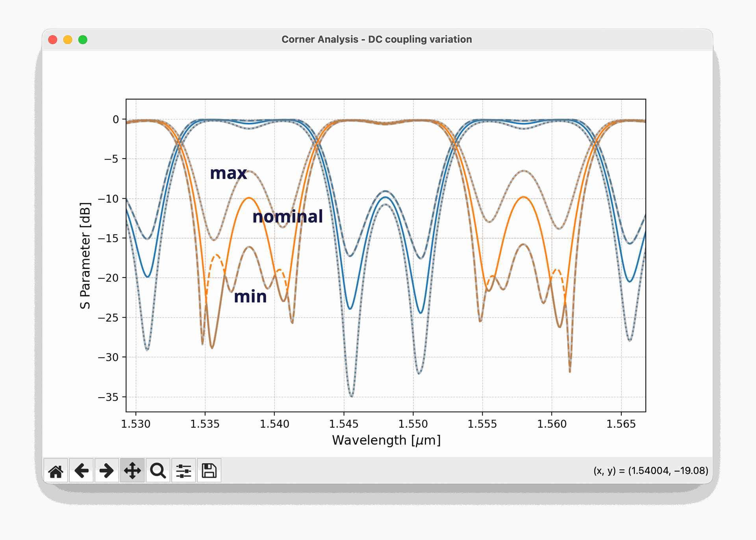Activate the Zoom to rectangle magnifier
756x540 pixels.
pos(158,470)
